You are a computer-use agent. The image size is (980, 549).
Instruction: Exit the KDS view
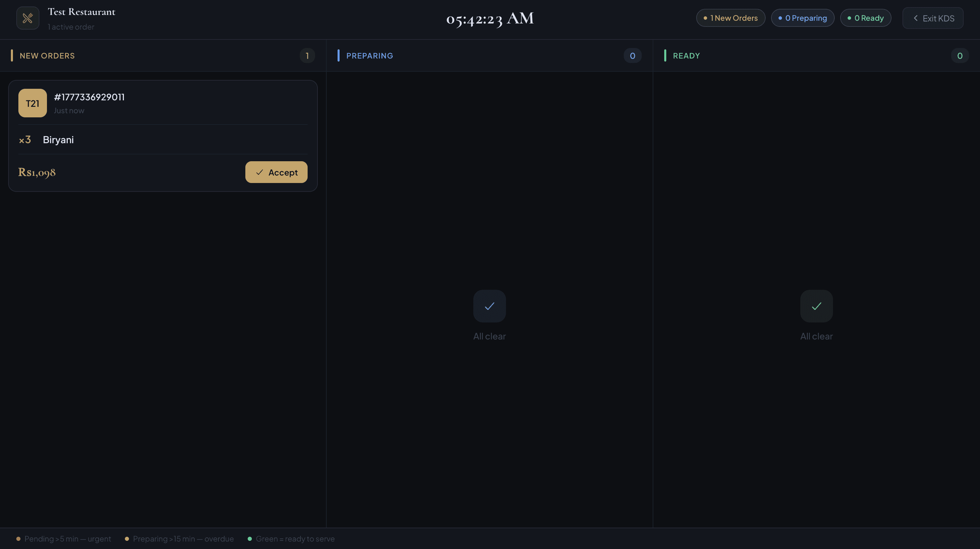coord(933,18)
